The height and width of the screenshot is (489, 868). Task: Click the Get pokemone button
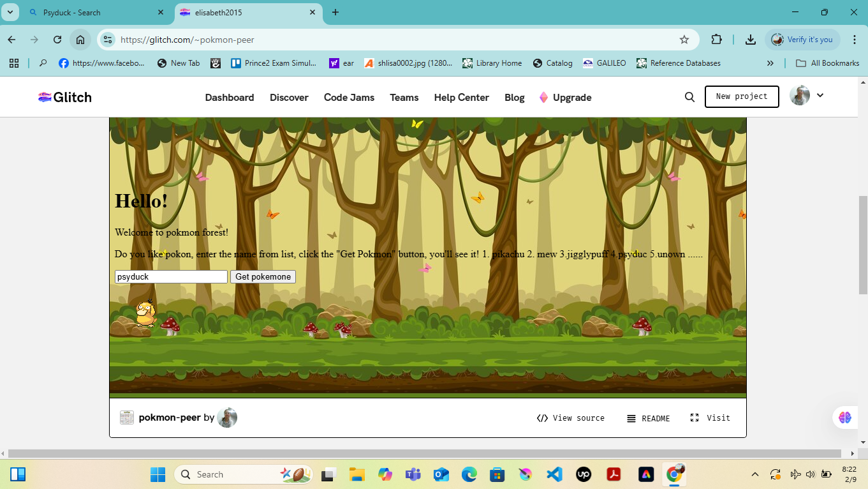[x=263, y=276]
